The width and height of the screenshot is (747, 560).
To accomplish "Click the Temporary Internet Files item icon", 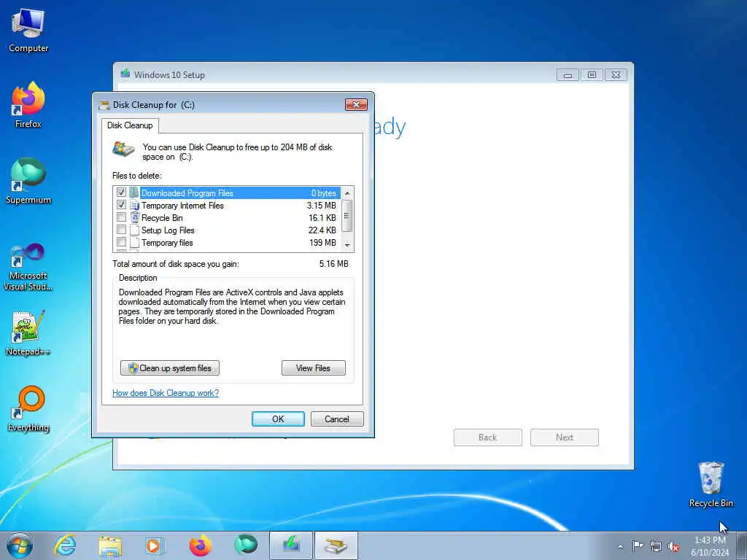I will click(x=134, y=205).
